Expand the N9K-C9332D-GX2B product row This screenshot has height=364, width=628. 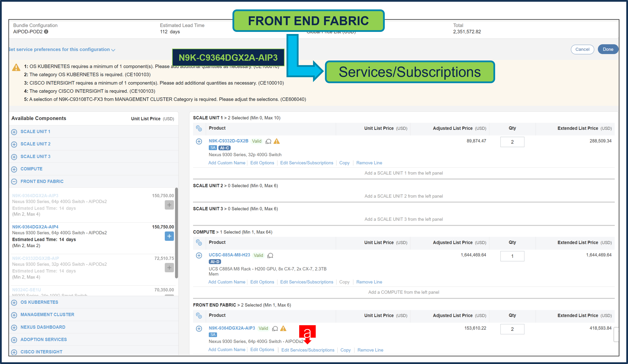[199, 141]
